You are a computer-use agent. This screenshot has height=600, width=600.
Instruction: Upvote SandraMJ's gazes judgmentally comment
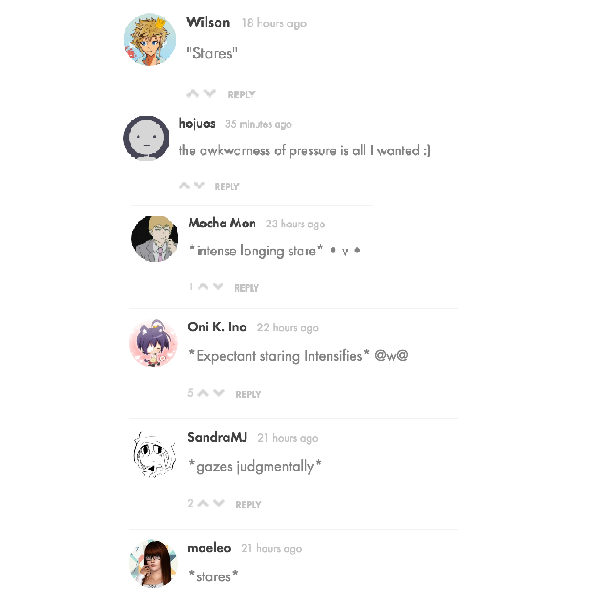204,503
